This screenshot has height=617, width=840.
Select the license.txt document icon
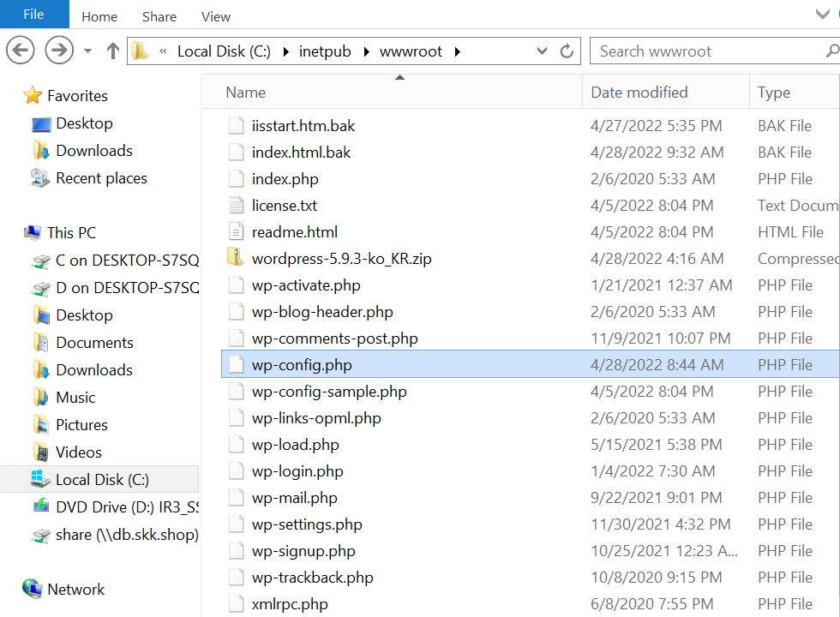click(237, 205)
